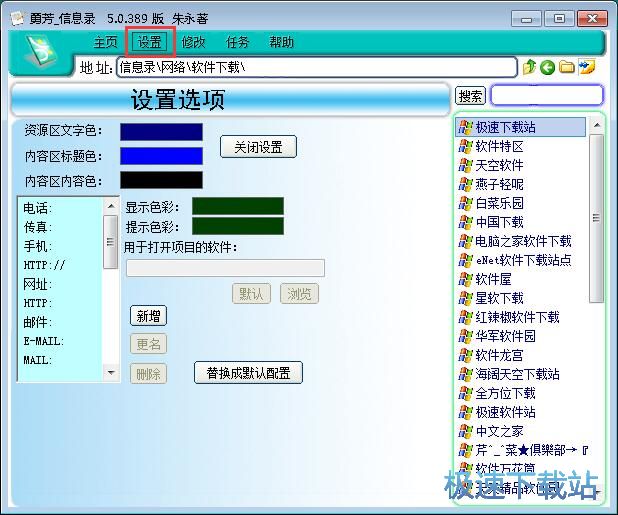The width and height of the screenshot is (618, 515).
Task: Open the 任务 menu
Action: tap(237, 42)
